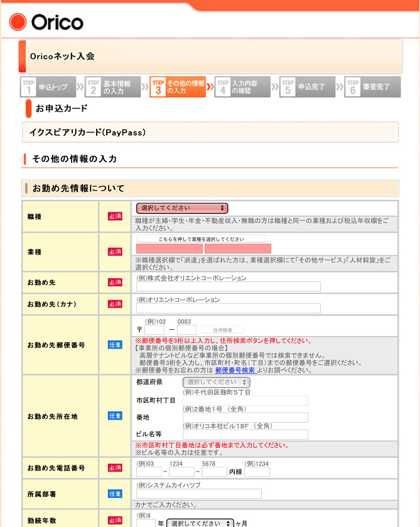Screen dimensions: 420x527
Task: Click Step 4 入力内容の確認 indicator
Action: click(243, 87)
